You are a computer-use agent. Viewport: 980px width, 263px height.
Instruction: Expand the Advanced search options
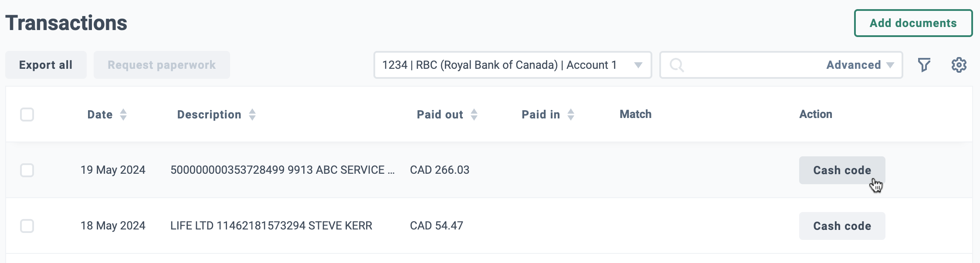coord(860,65)
